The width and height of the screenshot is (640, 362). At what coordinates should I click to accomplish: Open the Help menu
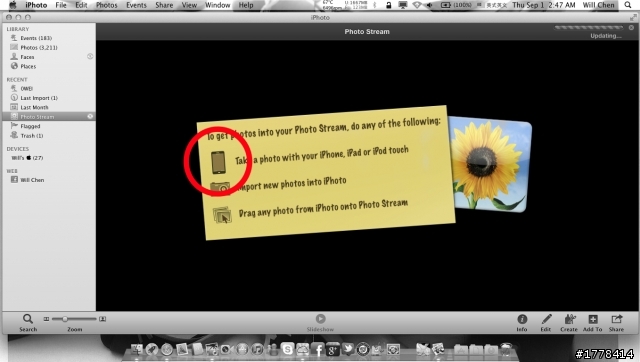tap(246, 5)
